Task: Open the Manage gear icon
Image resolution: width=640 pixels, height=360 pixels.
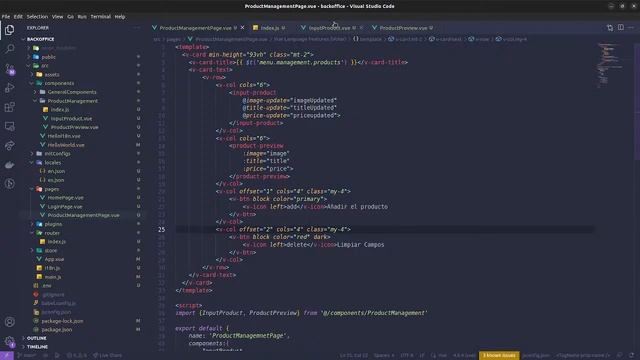Action: tap(9, 341)
